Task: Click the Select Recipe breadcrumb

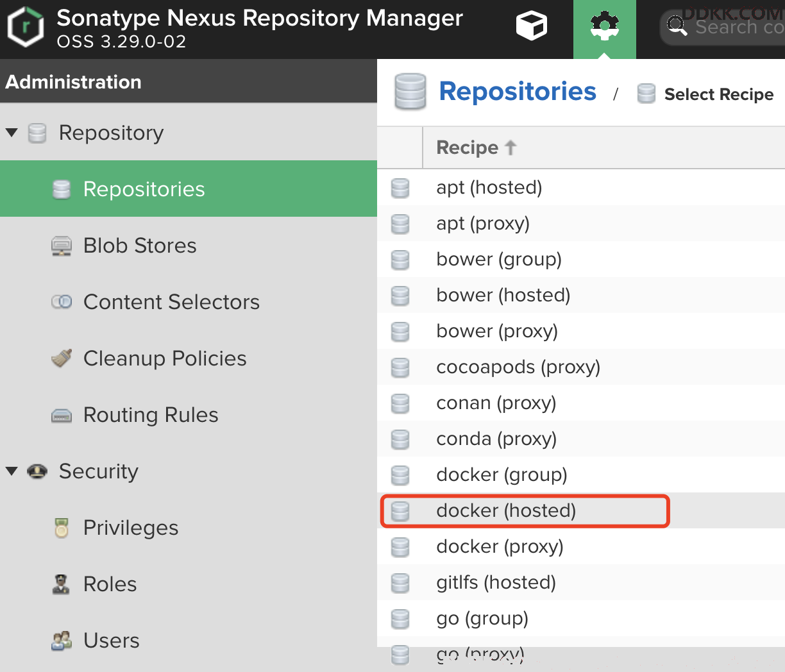Action: [719, 94]
